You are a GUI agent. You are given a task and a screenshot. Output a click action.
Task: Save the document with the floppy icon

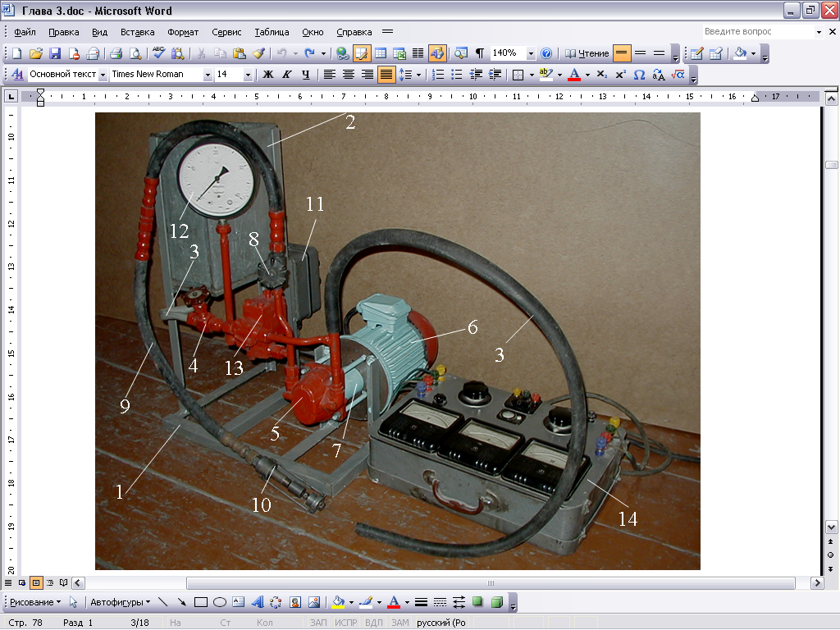55,53
